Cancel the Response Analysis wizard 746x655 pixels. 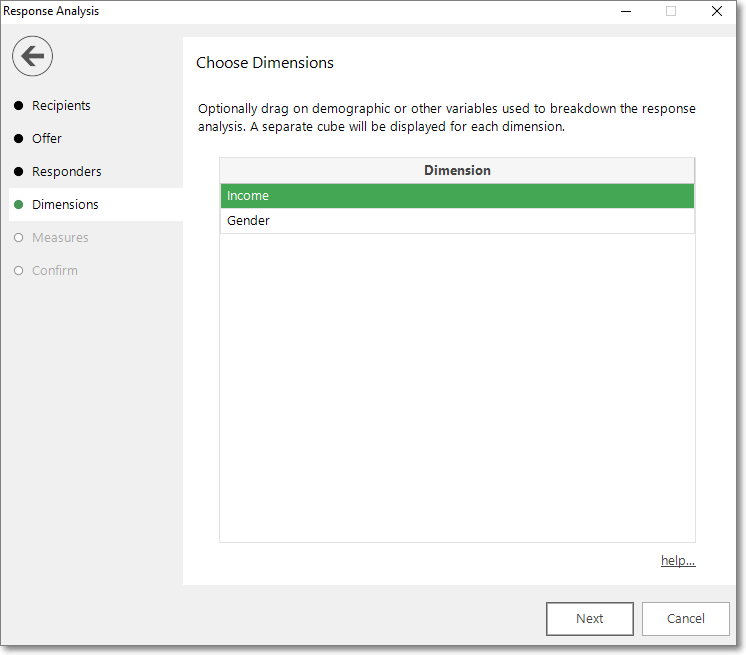click(x=686, y=619)
